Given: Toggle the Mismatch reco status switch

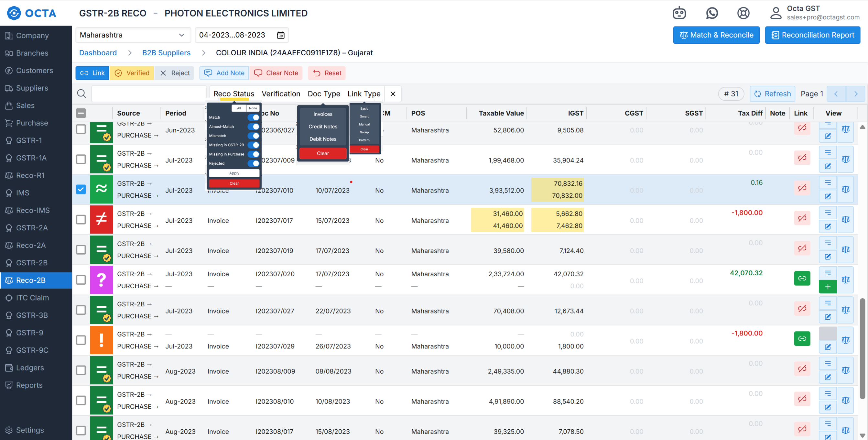Looking at the screenshot, I should [x=254, y=136].
